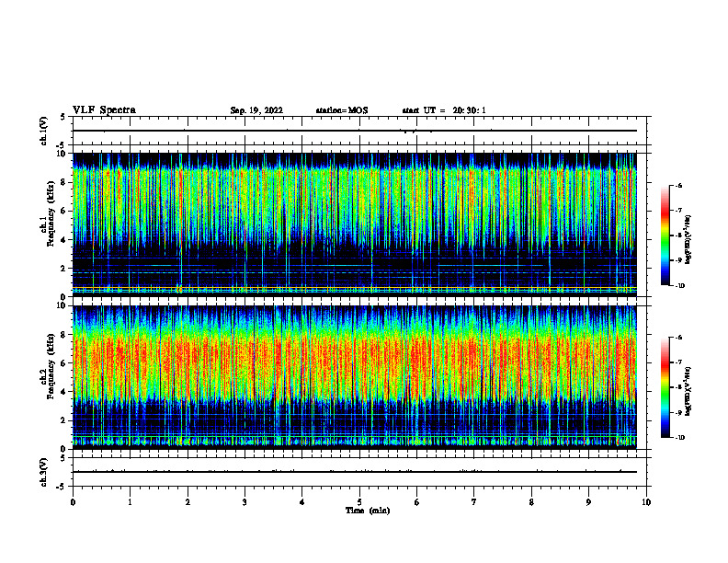This screenshot has width=728, height=563.
Task: Click the "ch.3(V)" axis label
Action: click(44, 472)
